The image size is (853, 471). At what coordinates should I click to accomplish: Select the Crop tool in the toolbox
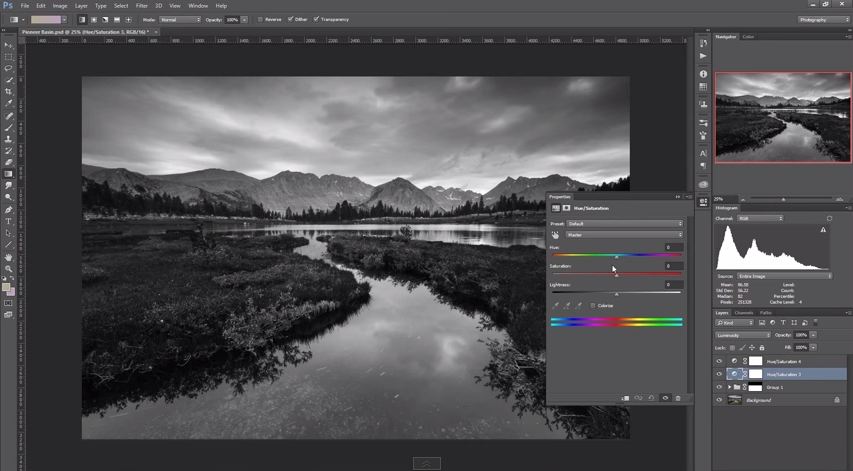(9, 92)
